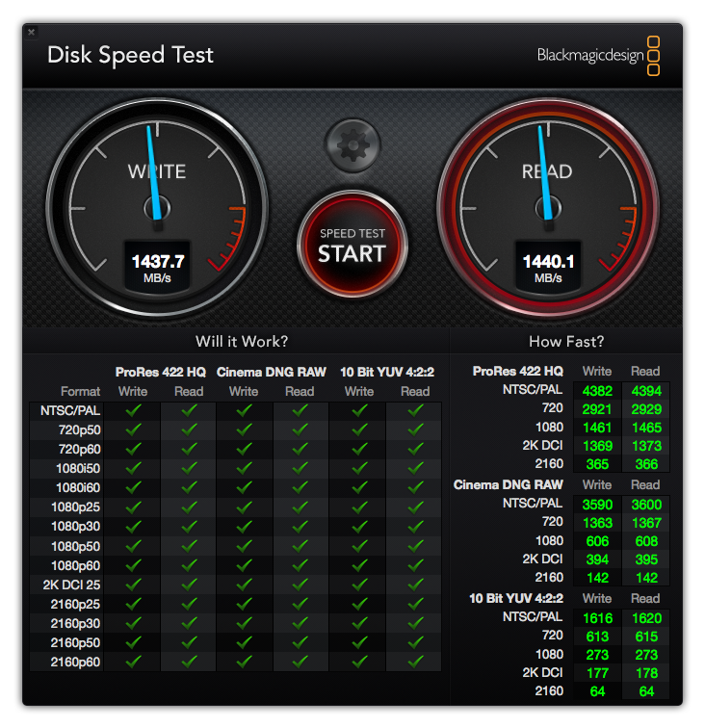Click NTSC/PAL 10 Bit YUV read checkmark
The width and height of the screenshot is (705, 728).
pyautogui.click(x=415, y=410)
